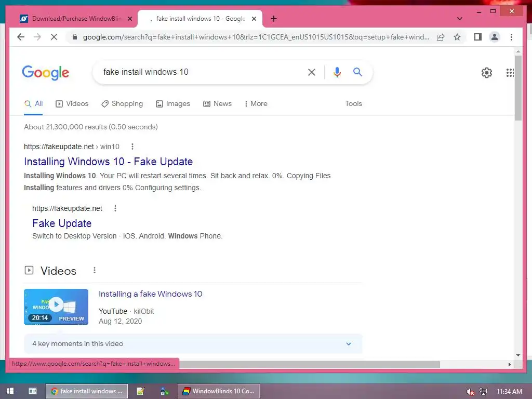
Task: Click the browser forward arrow
Action: pyautogui.click(x=37, y=37)
